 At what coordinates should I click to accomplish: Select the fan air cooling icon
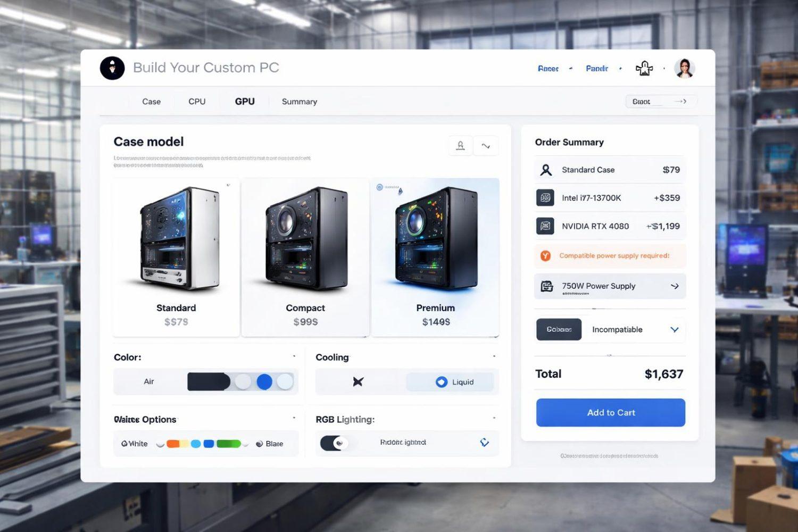(358, 381)
